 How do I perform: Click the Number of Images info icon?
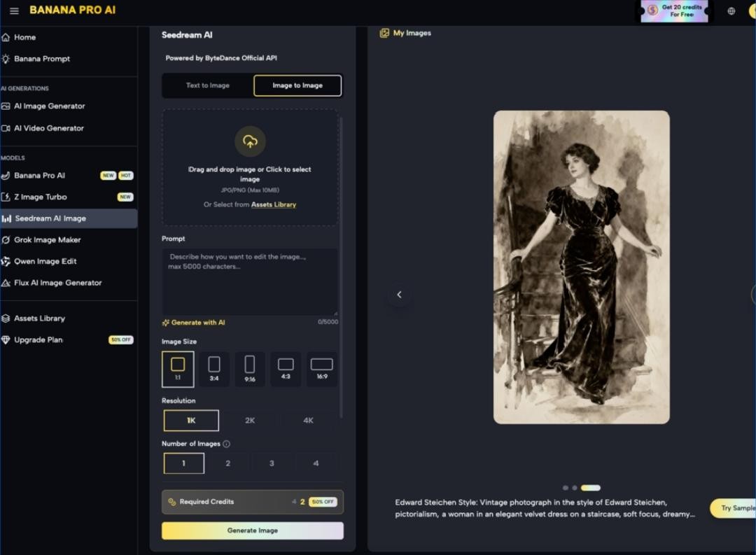pos(226,444)
